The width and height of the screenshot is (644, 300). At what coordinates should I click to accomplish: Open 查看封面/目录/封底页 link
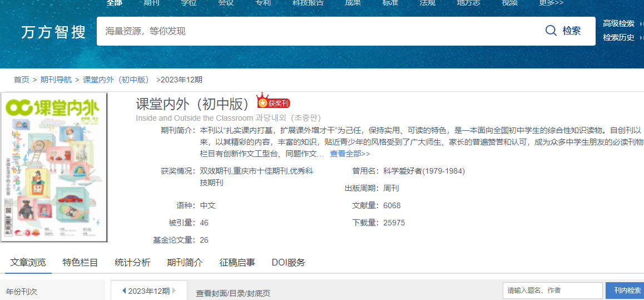tap(233, 293)
